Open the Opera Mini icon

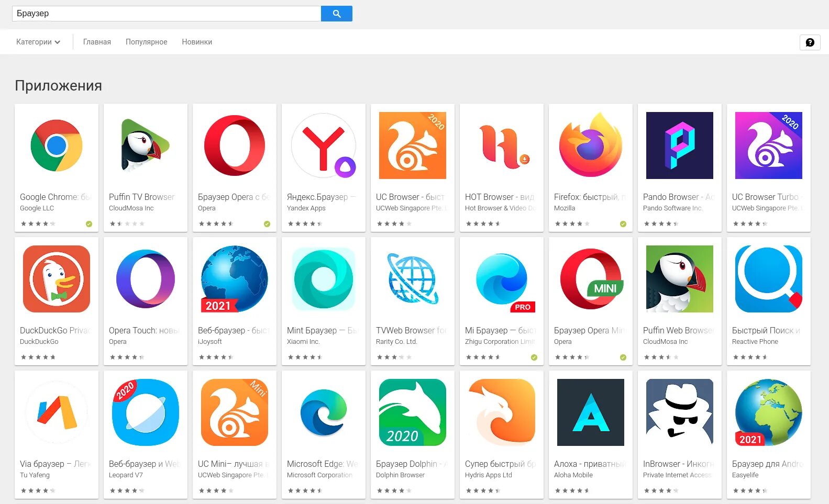pyautogui.click(x=592, y=279)
